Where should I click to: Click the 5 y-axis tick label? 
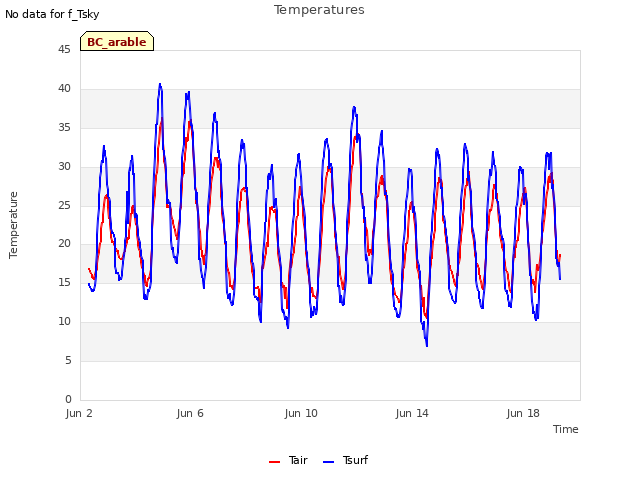[x=68, y=361]
